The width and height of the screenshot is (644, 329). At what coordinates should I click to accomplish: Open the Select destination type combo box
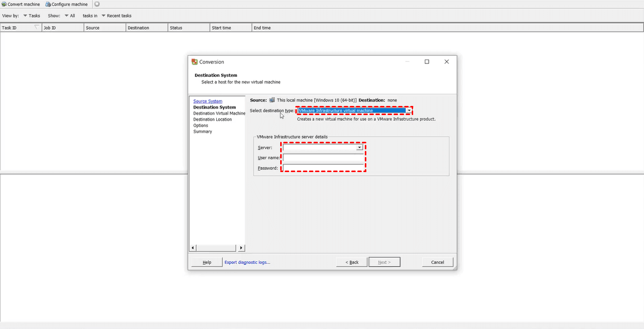[x=355, y=111]
